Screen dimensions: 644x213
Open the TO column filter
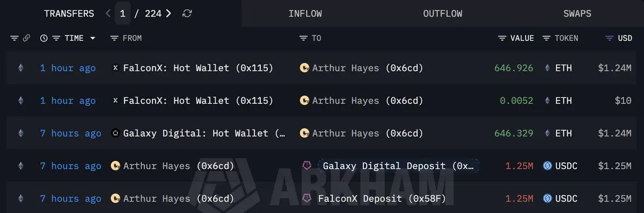coord(303,38)
